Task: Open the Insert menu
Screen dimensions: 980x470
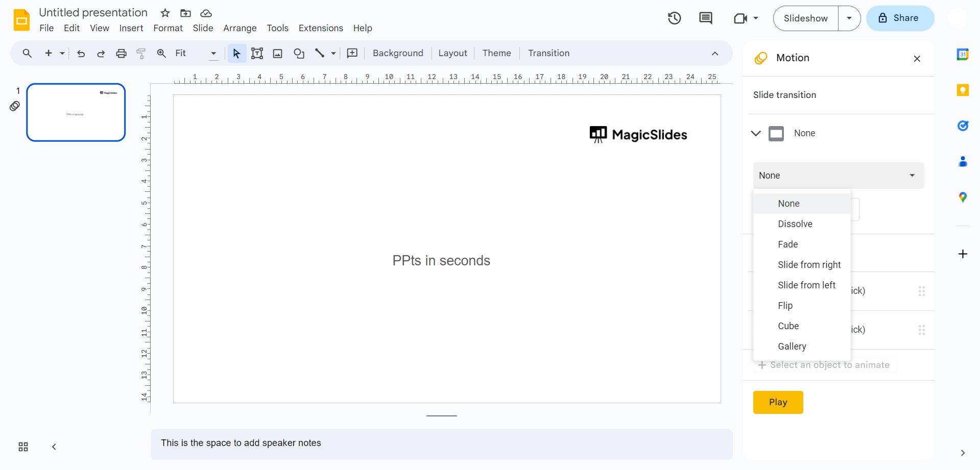Action: [x=131, y=28]
